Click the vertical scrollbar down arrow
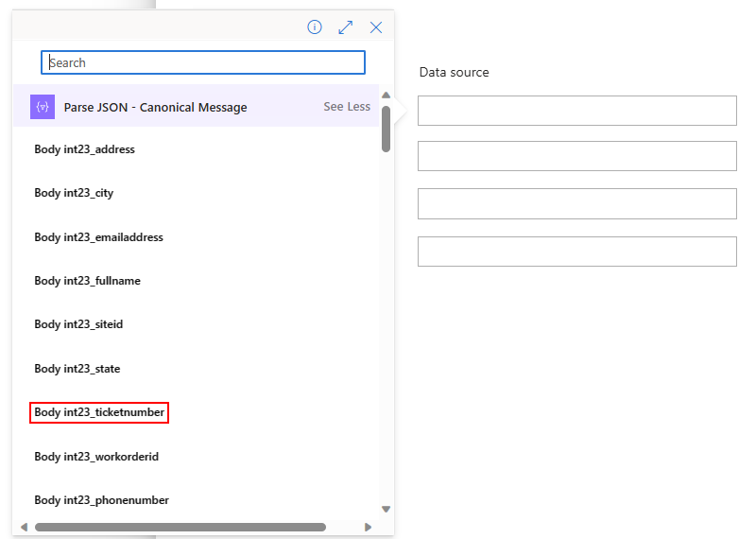 tap(386, 509)
